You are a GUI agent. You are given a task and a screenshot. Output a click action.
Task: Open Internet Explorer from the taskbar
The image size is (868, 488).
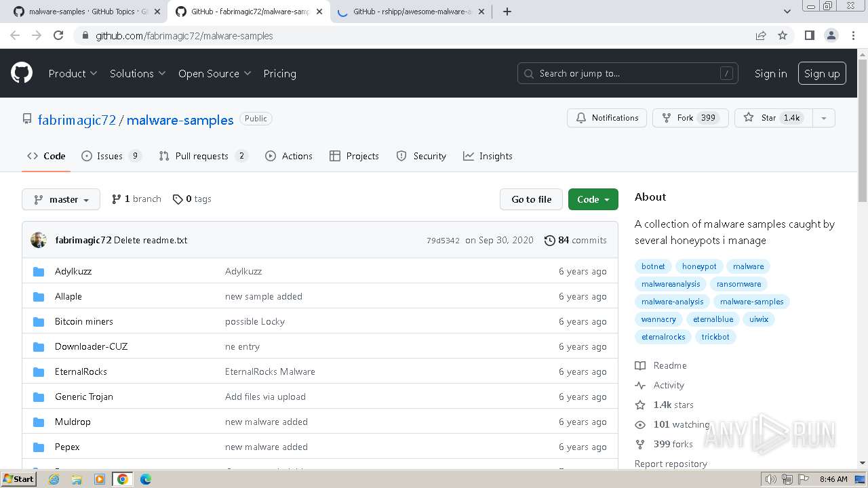coord(54,479)
